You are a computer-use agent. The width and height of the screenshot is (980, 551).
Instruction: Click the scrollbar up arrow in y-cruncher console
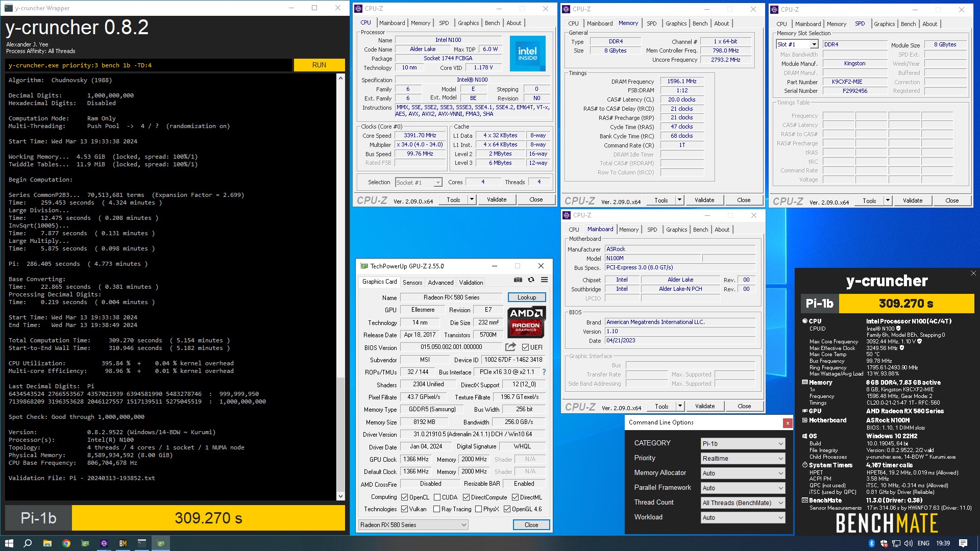point(341,79)
